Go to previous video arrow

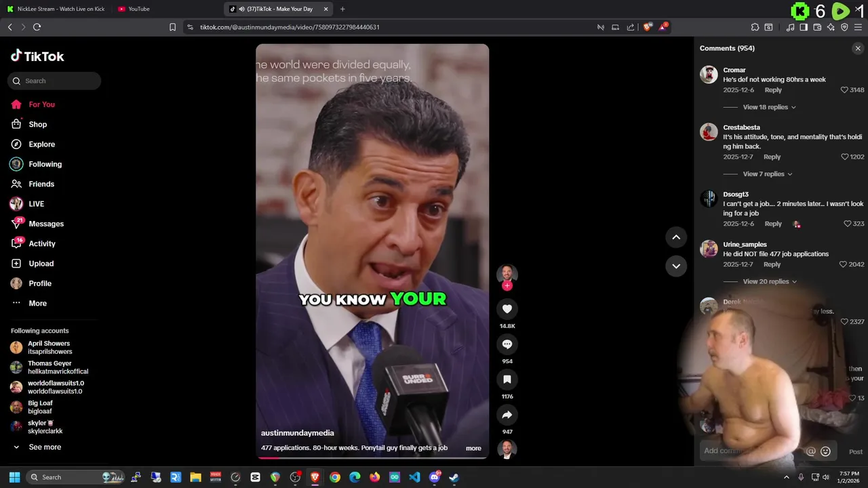tap(676, 237)
